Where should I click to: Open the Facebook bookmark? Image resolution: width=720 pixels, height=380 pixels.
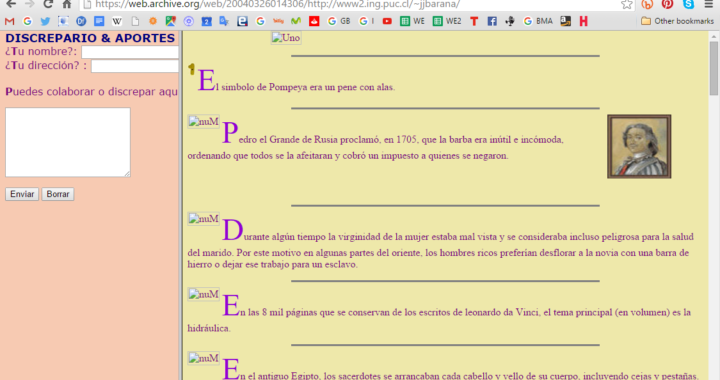[x=492, y=21]
